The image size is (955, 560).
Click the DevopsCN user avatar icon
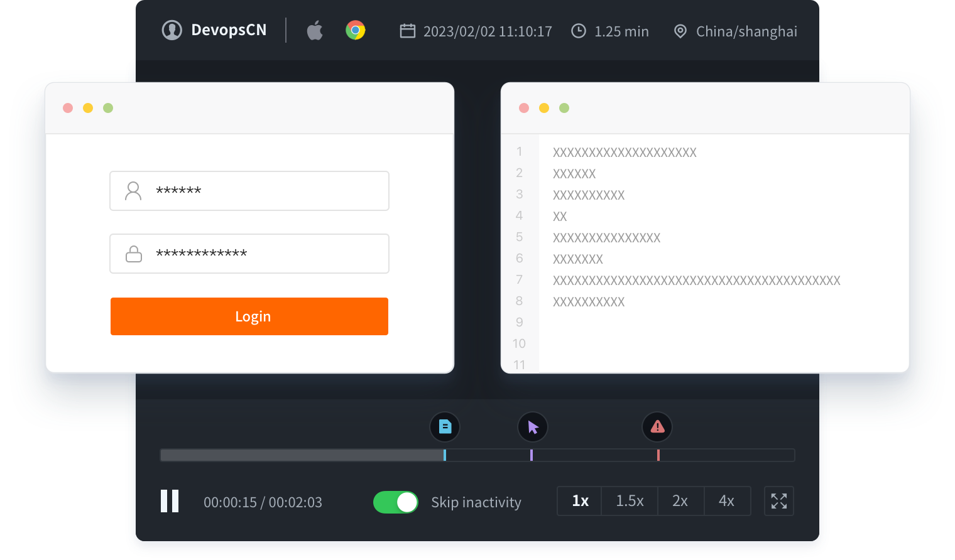coord(172,30)
